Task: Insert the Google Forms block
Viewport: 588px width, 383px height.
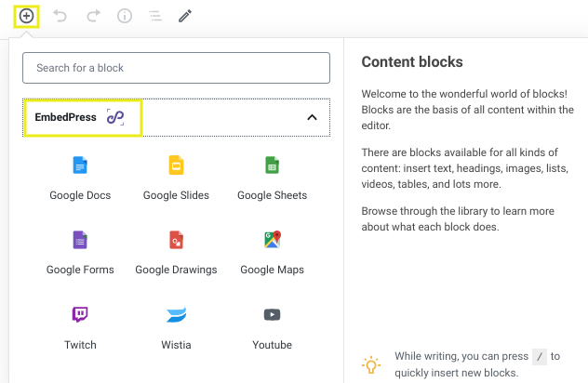Action: tap(80, 254)
